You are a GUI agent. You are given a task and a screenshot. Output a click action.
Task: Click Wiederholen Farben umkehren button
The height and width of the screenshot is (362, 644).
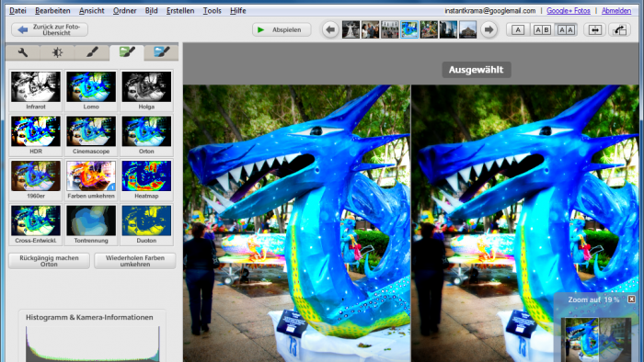[135, 261]
